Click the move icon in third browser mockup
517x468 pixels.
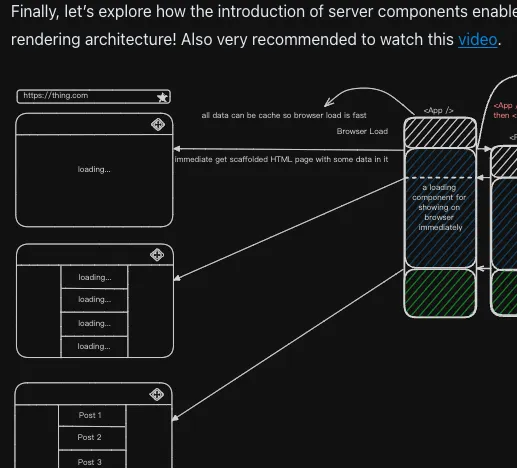(x=156, y=395)
